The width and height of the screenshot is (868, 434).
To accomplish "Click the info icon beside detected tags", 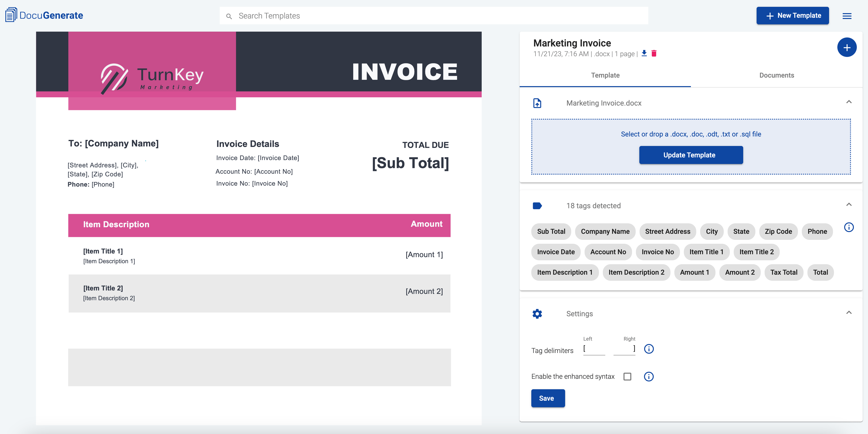I will 849,227.
